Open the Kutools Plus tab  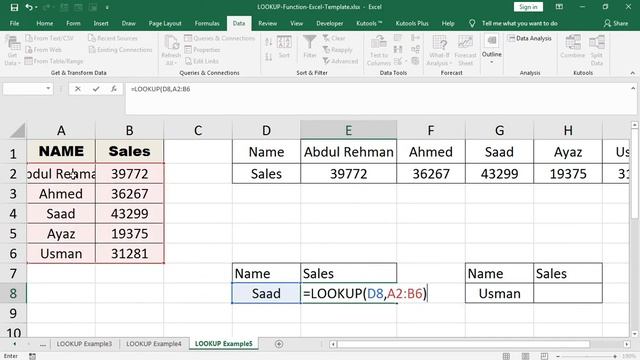coord(412,23)
